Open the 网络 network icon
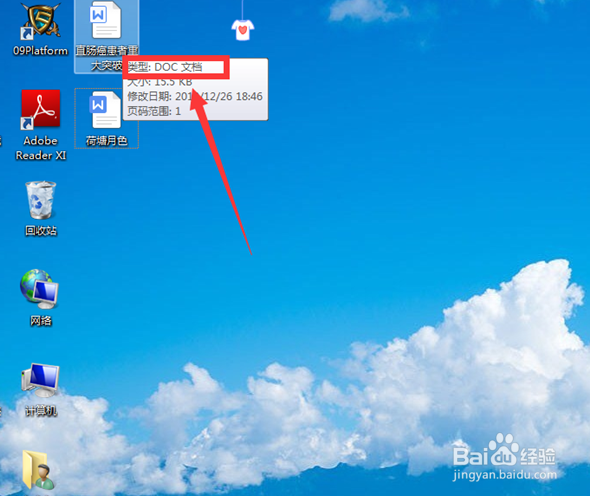590x496 pixels. click(40, 289)
